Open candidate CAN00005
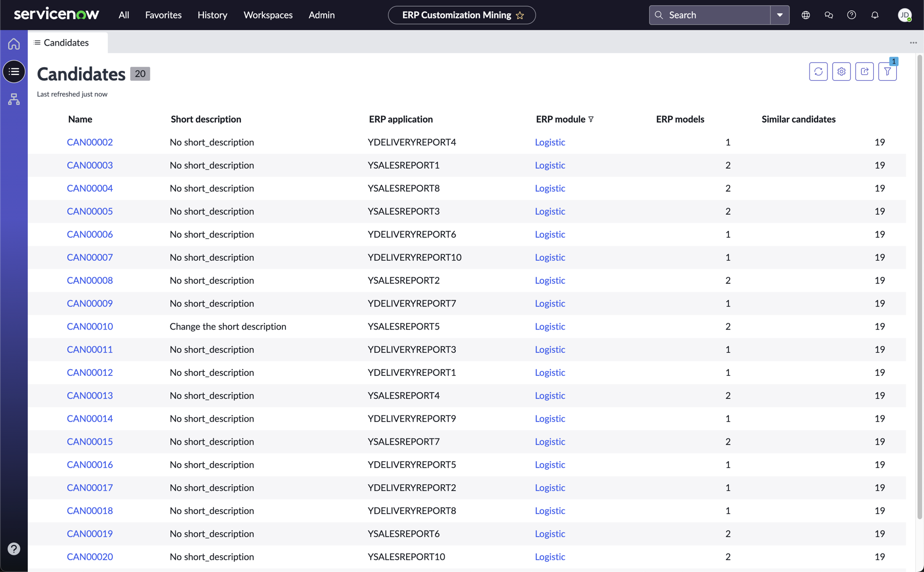Screen dimensions: 924x572 pyautogui.click(x=90, y=212)
